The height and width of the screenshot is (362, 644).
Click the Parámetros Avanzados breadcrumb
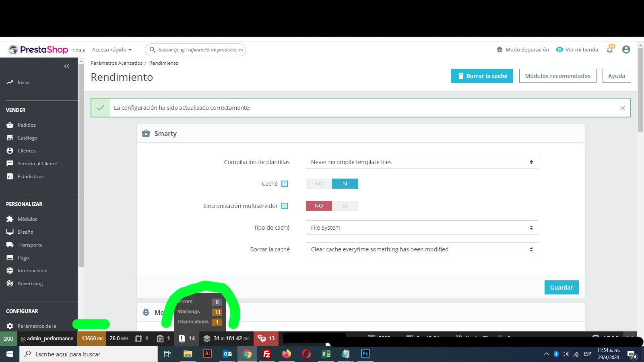[116, 63]
